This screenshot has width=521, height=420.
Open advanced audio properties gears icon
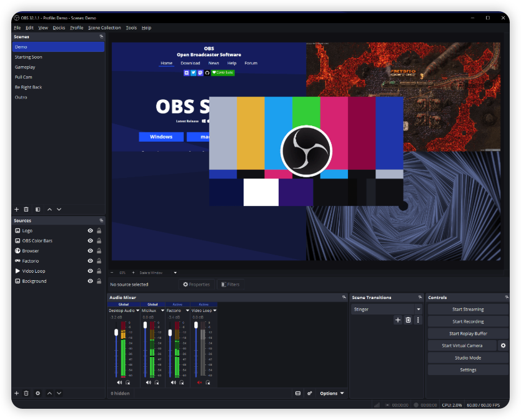(x=310, y=393)
